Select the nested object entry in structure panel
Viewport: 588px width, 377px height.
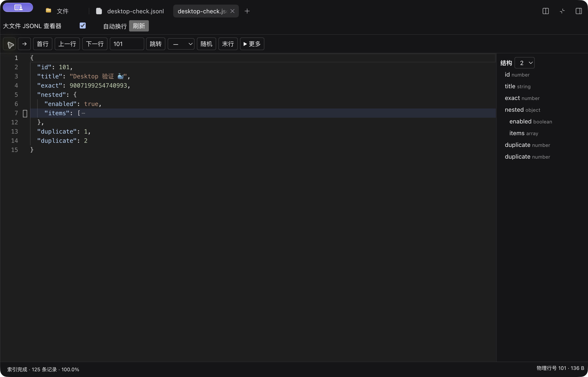click(x=523, y=110)
